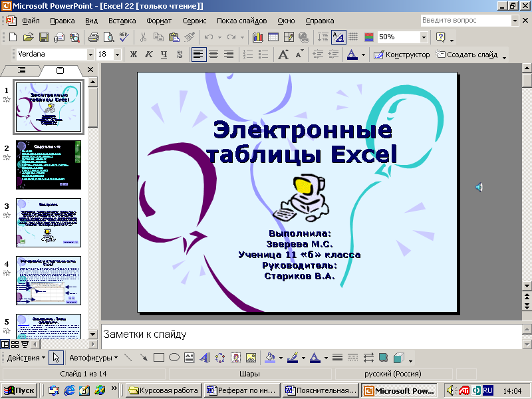The image size is (532, 399).
Task: Decrease font size with the small A
Action: tap(299, 55)
